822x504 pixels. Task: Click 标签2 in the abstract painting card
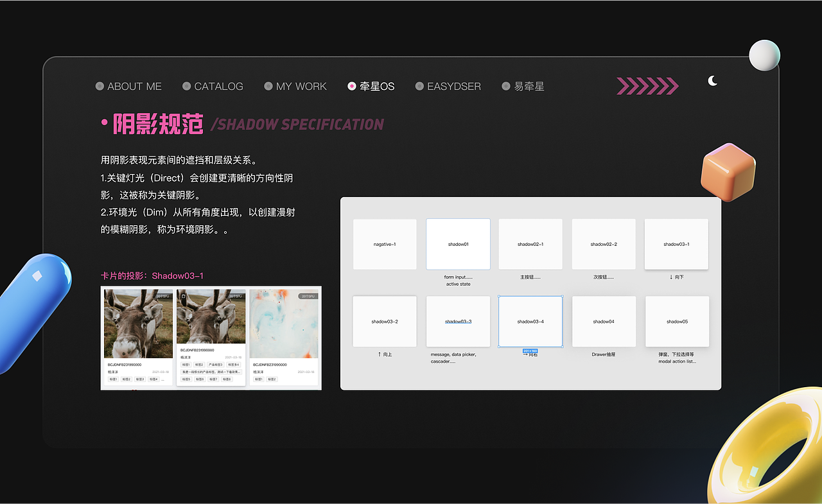tap(272, 379)
